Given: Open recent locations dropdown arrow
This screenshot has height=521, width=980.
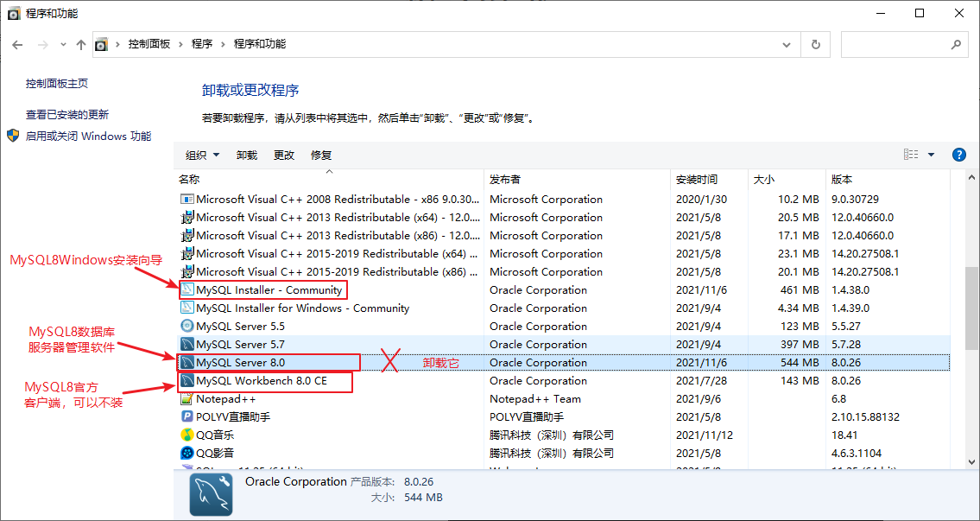Looking at the screenshot, I should 63,44.
